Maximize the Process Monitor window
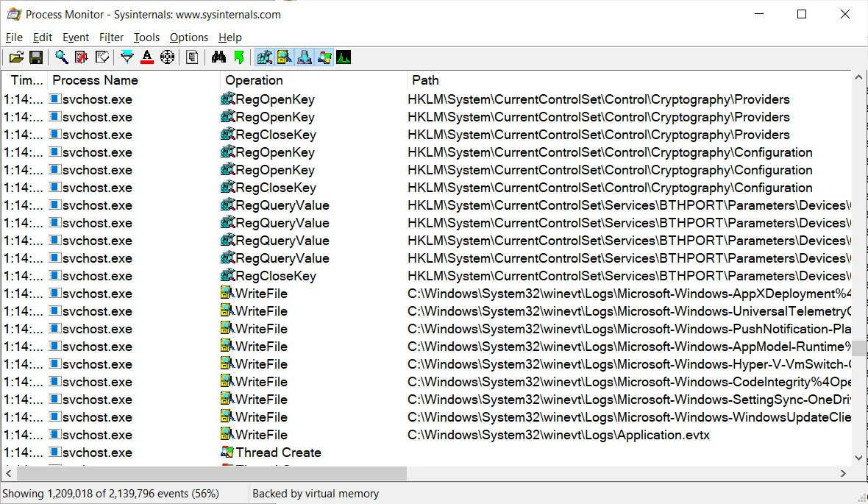The height and width of the screenshot is (504, 868). 802,14
